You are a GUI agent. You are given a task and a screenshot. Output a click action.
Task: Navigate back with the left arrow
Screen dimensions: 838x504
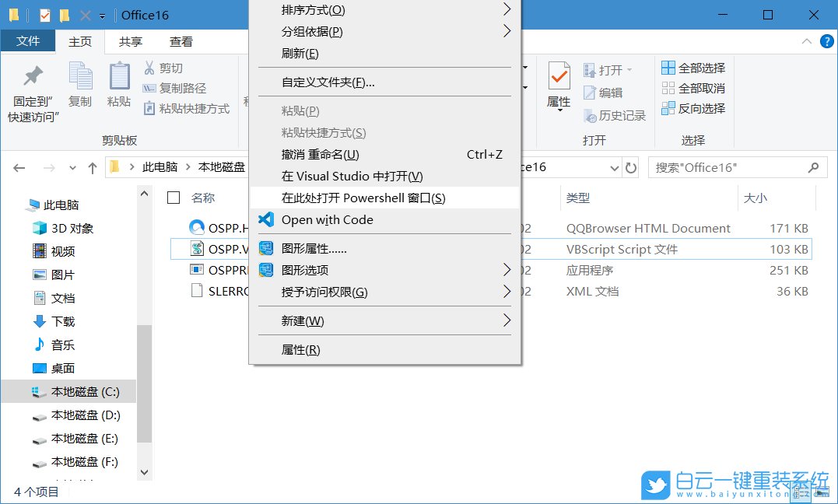(19, 166)
